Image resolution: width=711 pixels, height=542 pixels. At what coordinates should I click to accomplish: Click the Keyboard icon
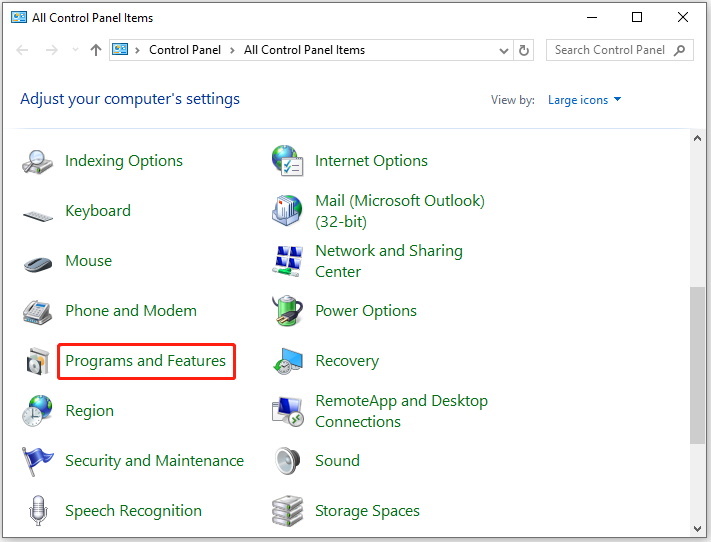tap(38, 212)
